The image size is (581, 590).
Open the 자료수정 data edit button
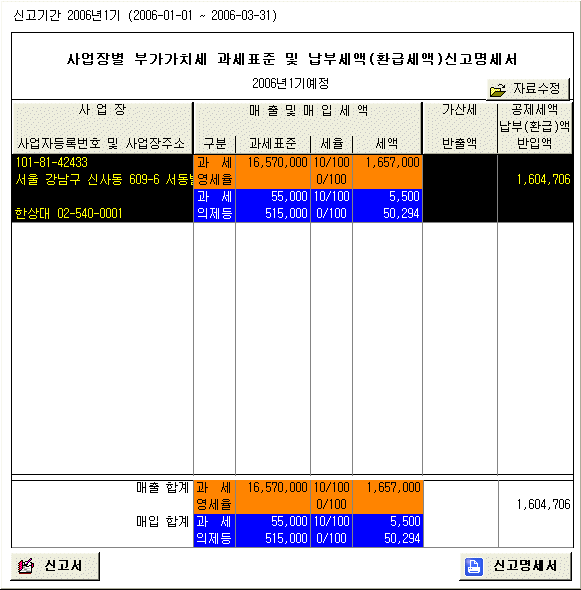point(528,89)
